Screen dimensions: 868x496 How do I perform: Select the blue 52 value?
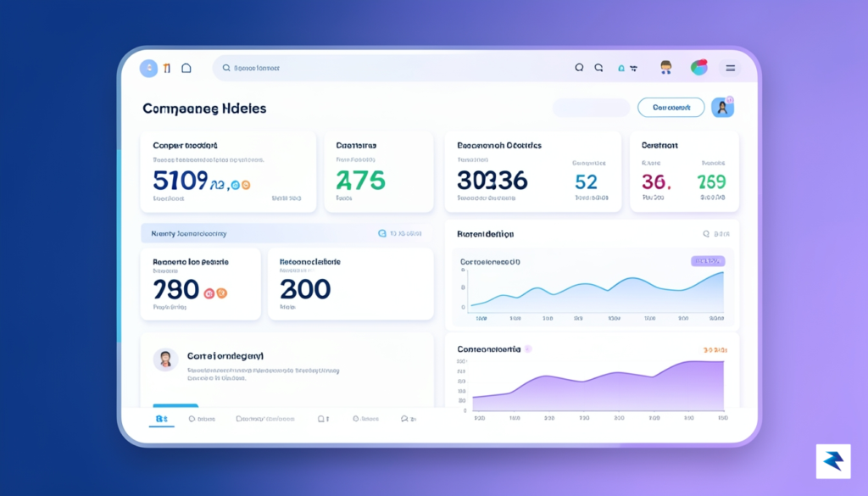click(x=586, y=181)
